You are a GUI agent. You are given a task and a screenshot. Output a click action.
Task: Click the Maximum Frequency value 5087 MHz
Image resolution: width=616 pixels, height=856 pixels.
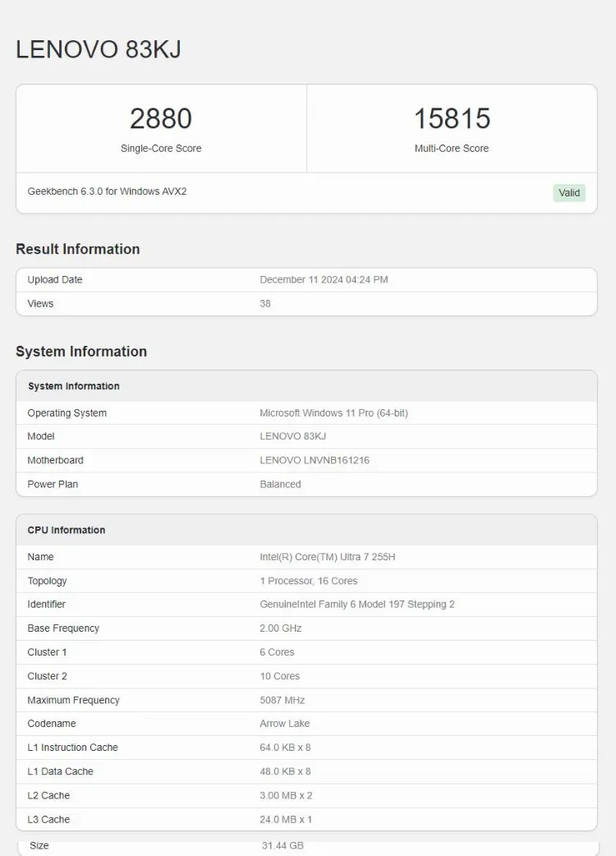tap(282, 700)
